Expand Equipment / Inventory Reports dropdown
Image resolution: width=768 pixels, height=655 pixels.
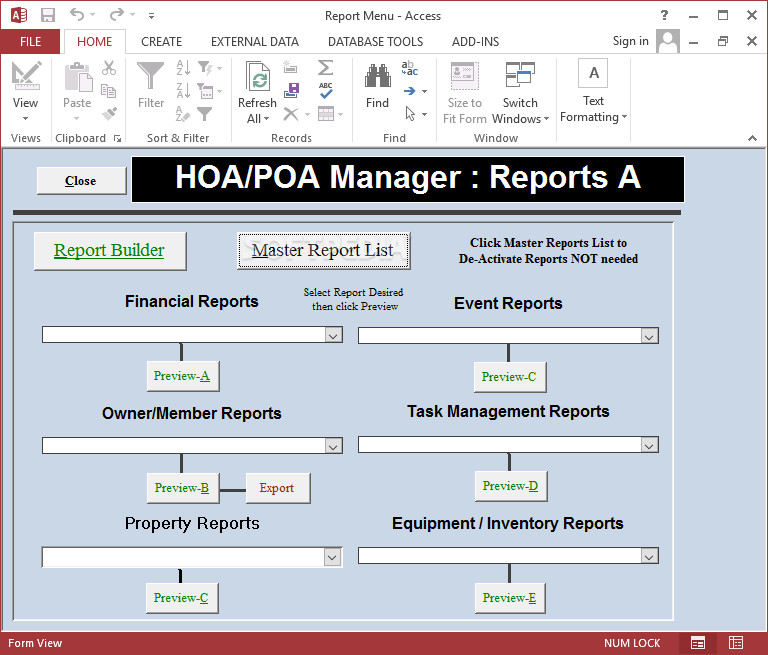point(649,557)
